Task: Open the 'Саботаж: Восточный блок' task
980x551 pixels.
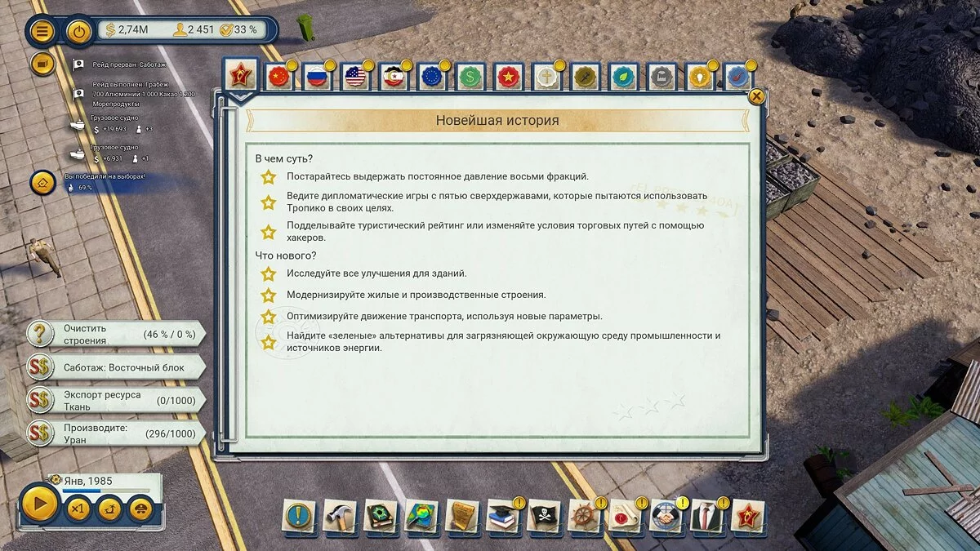Action: click(116, 367)
